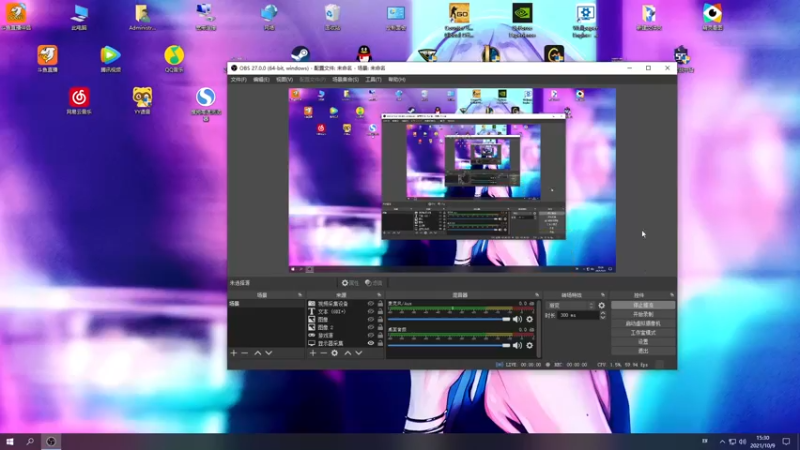Show hidden system tray icons chevron

tap(722, 442)
